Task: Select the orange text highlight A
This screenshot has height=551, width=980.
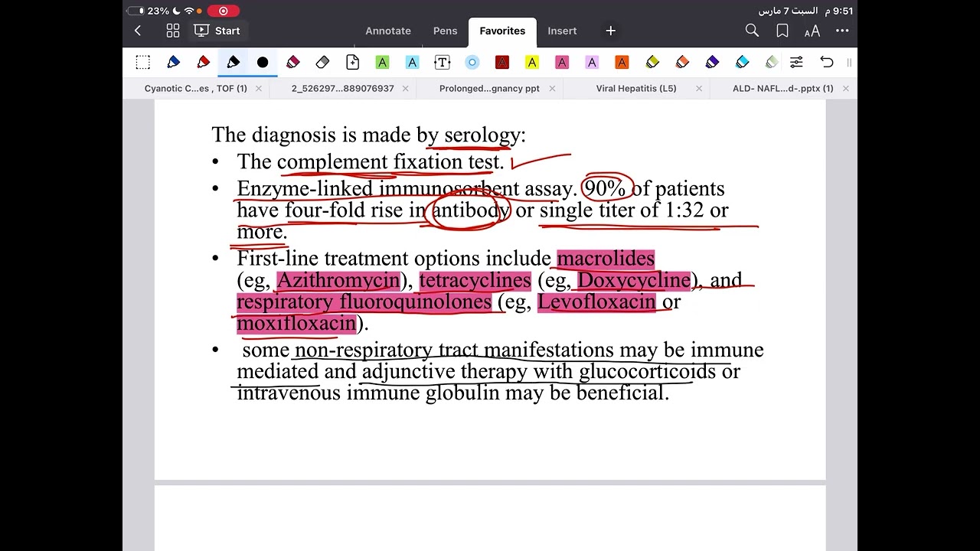Action: coord(622,62)
